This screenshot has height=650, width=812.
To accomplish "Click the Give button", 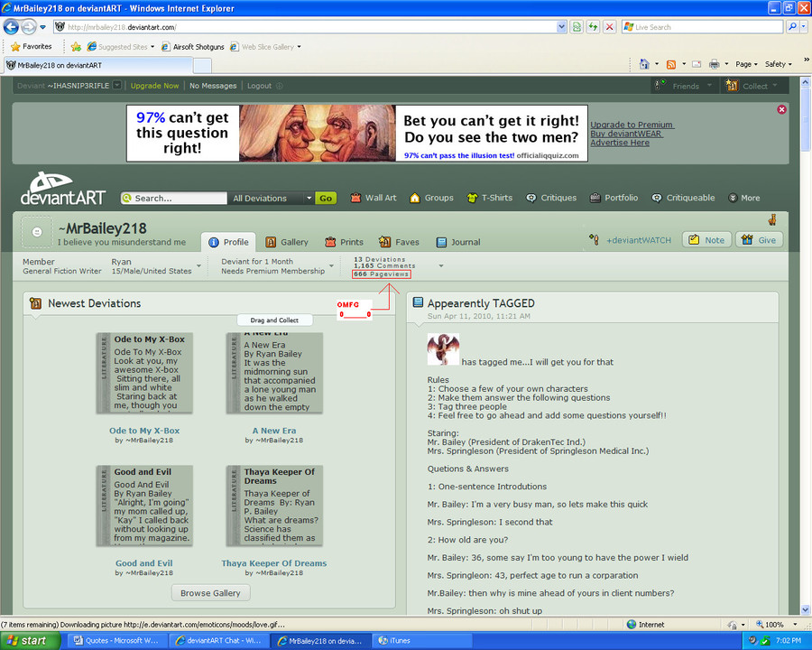I will (x=759, y=240).
